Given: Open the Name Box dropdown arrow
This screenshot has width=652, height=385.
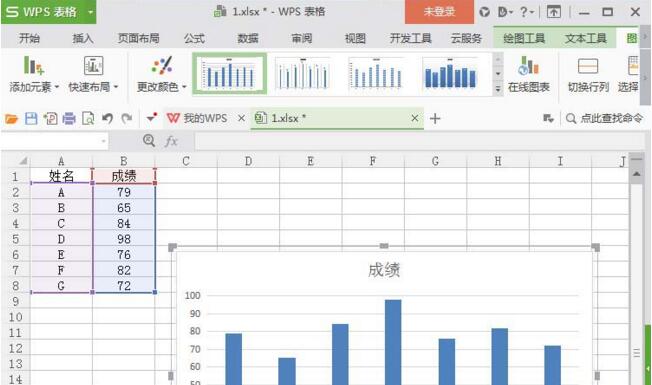Looking at the screenshot, I should (103, 141).
